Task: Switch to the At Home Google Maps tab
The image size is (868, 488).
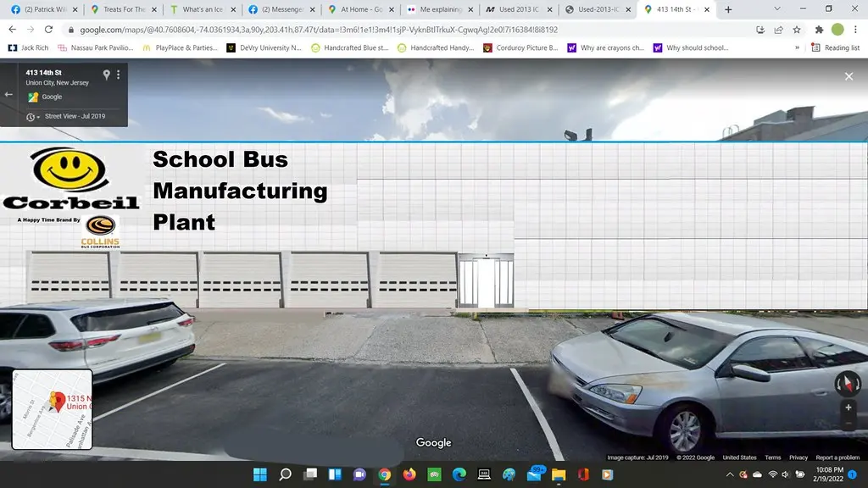Action: tap(360, 9)
